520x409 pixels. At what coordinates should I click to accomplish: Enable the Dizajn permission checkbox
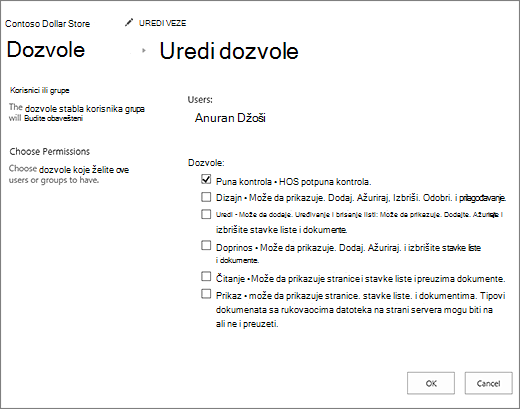(206, 197)
